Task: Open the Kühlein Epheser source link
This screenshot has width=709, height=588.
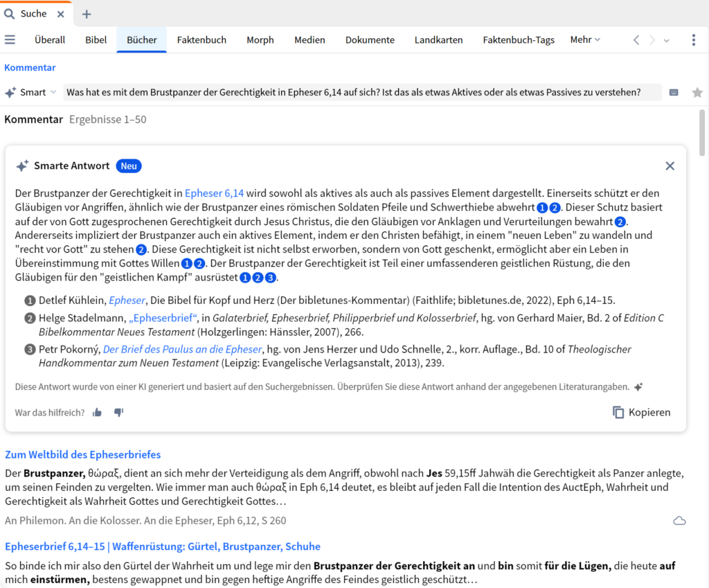Action: click(127, 301)
